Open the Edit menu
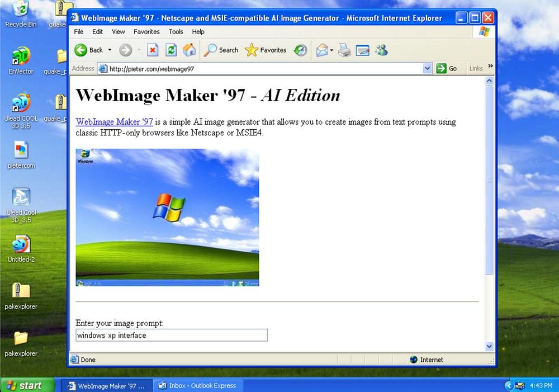The image size is (559, 392). tap(97, 32)
